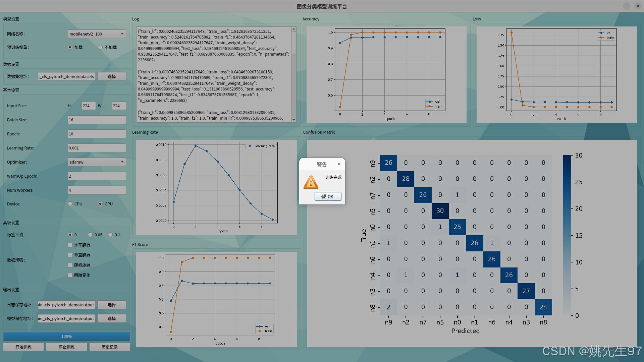Click OK in the training complete dialog
Screen dimensions: 644x362
[x=328, y=196]
